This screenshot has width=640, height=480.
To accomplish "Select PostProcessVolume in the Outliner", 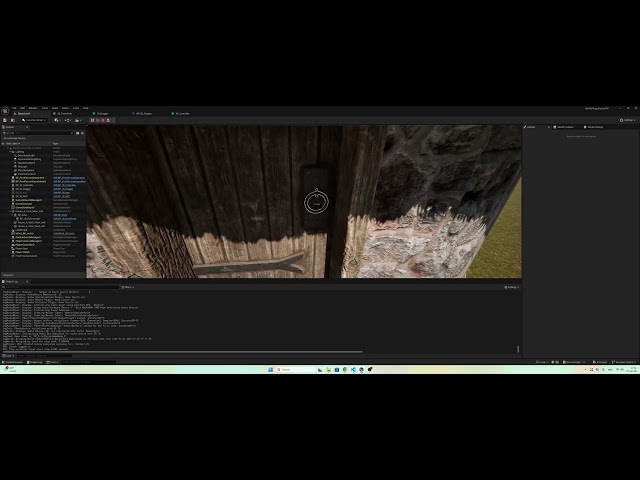I will [x=26, y=256].
